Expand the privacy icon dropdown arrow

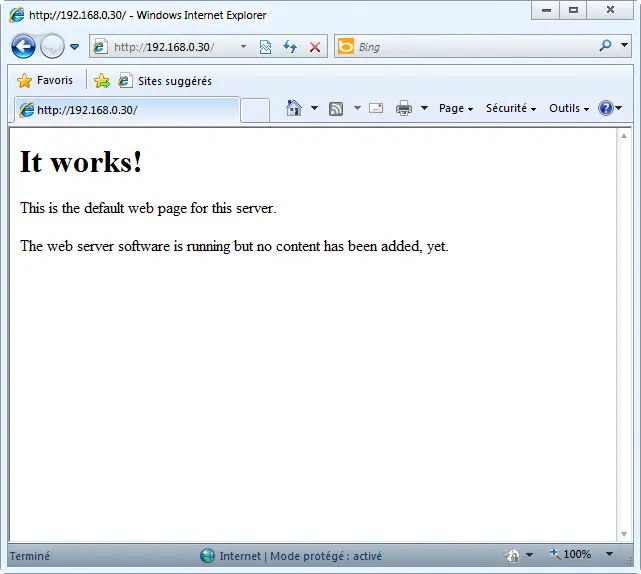(x=529, y=555)
